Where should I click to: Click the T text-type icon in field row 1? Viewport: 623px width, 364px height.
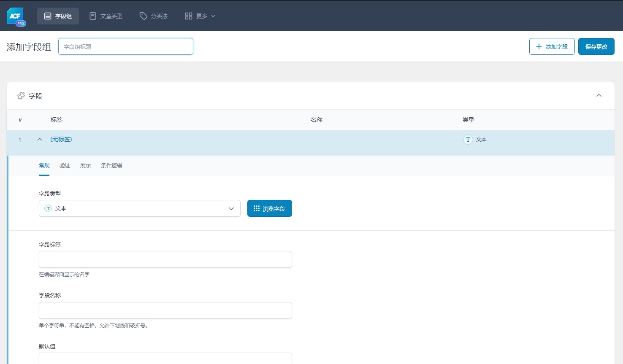(x=468, y=140)
